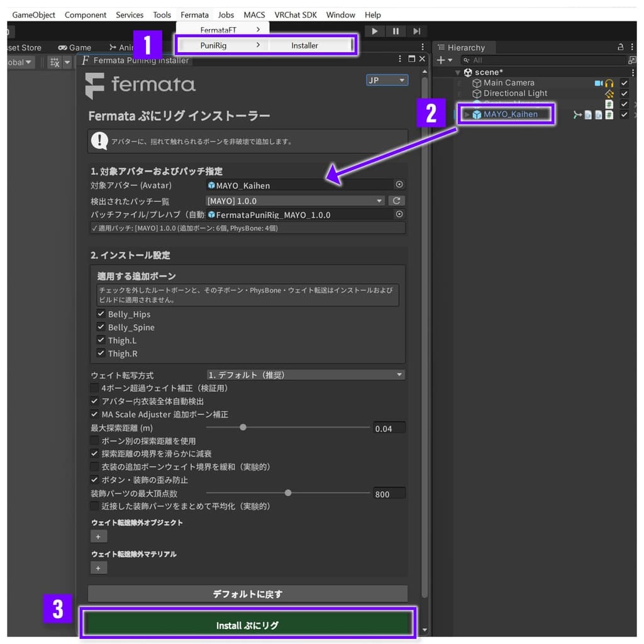The image size is (644, 644).
Task: Click the Install ぷにリグ button
Action: pos(248,625)
